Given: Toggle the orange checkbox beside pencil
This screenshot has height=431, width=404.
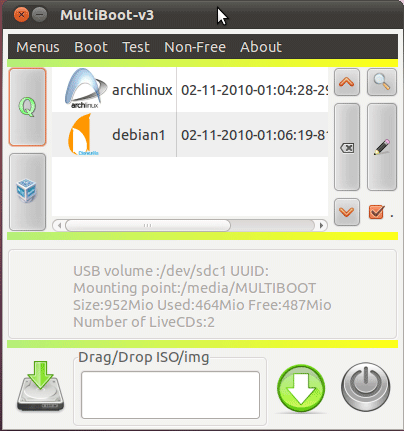Looking at the screenshot, I should 376,212.
